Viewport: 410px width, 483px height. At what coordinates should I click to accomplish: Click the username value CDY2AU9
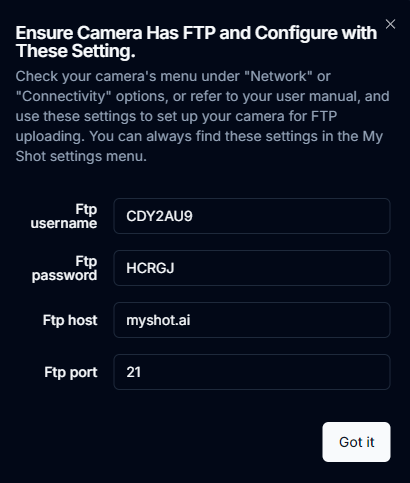(159, 216)
